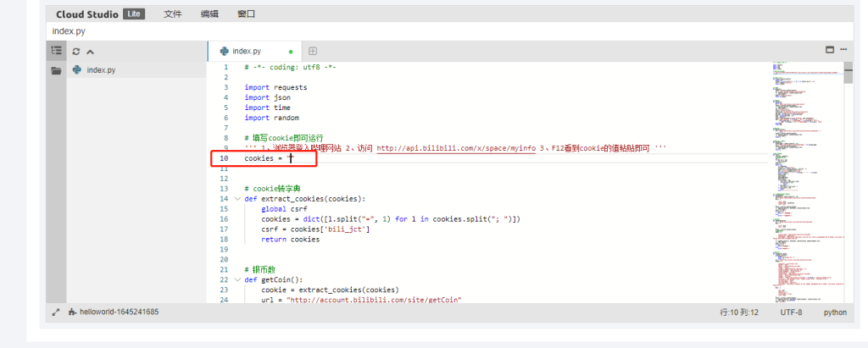Click the csrf = cookies['bili_jct'] line
This screenshot has width=868, height=348.
[315, 229]
